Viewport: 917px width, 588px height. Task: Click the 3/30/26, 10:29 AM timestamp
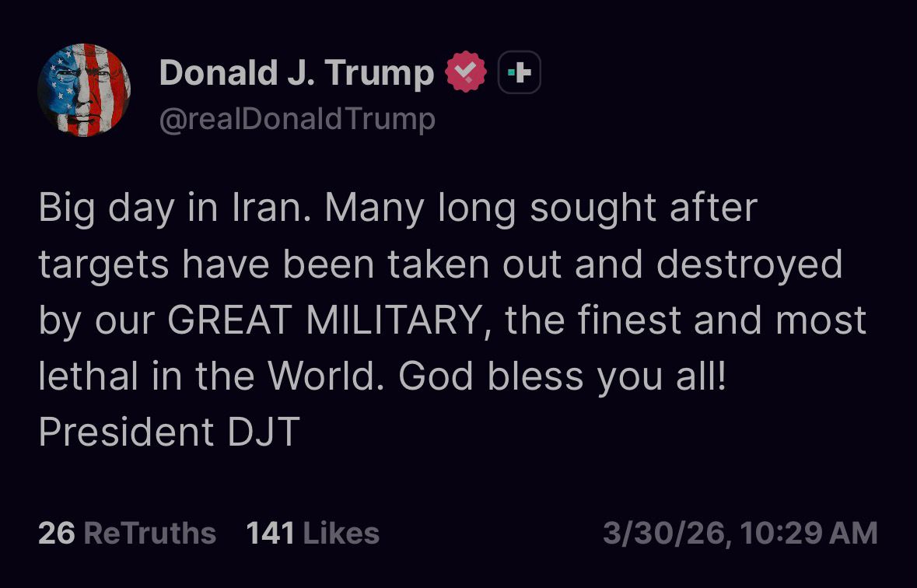click(x=740, y=534)
